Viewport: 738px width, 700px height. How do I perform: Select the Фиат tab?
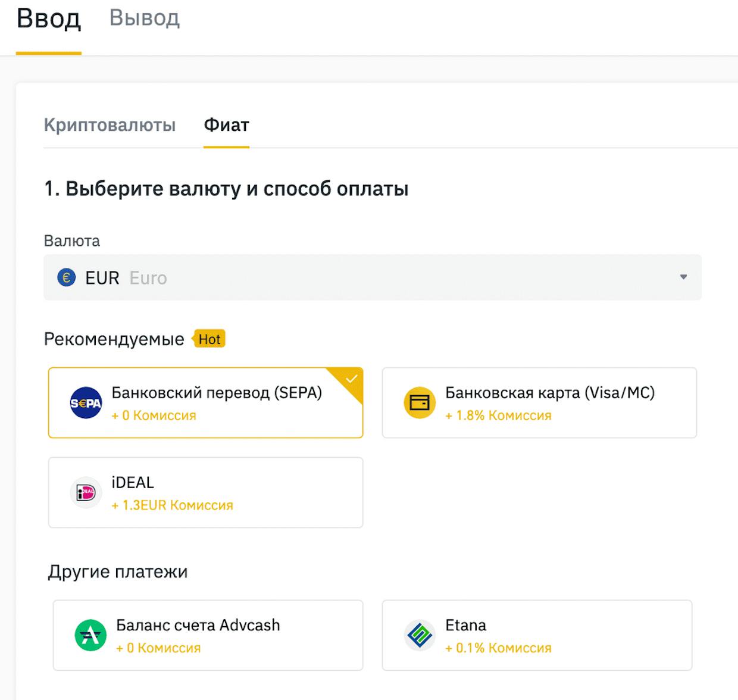(226, 125)
